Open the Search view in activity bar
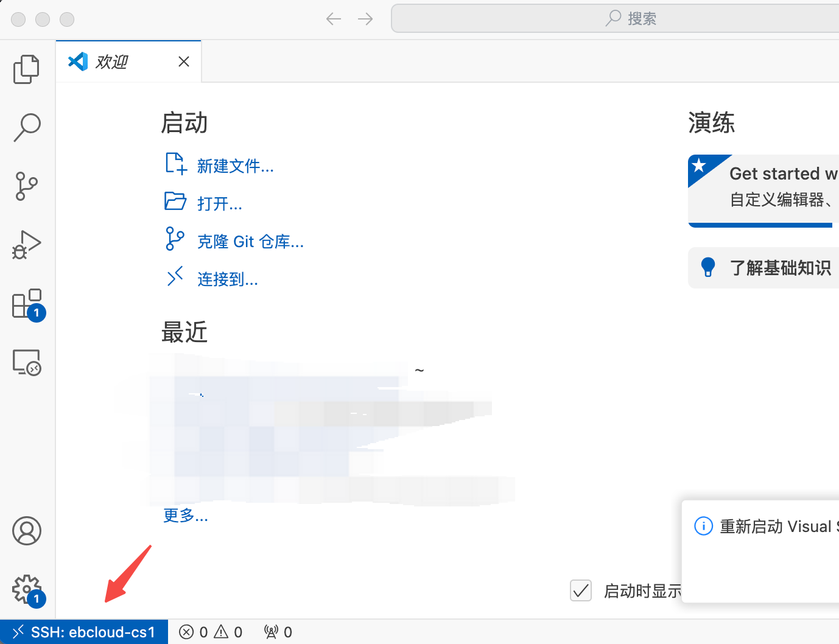This screenshot has width=839, height=644. point(26,127)
